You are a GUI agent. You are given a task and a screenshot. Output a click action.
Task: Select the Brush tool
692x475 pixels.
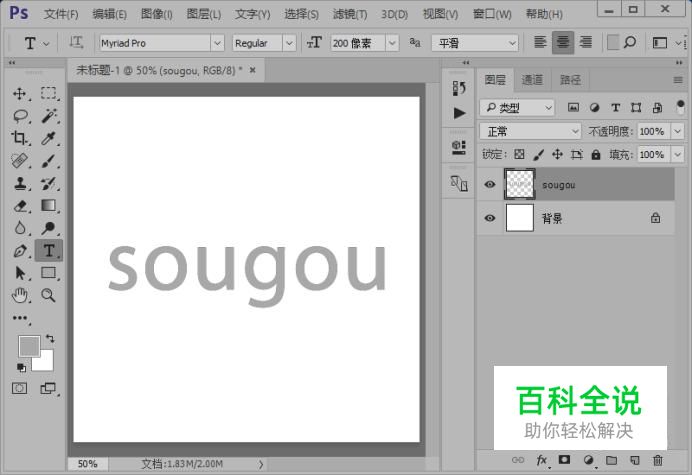tap(49, 161)
